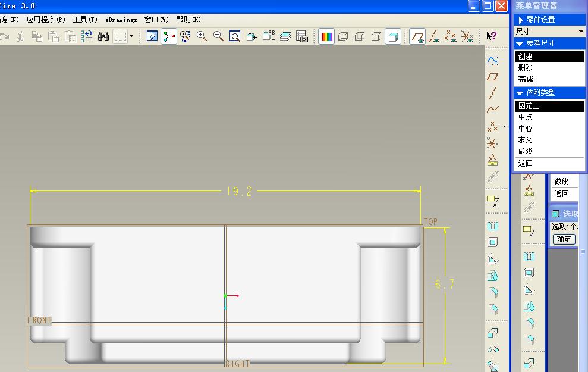Regenerate the model via toolbar icon
The width and height of the screenshot is (588, 372).
[x=87, y=36]
